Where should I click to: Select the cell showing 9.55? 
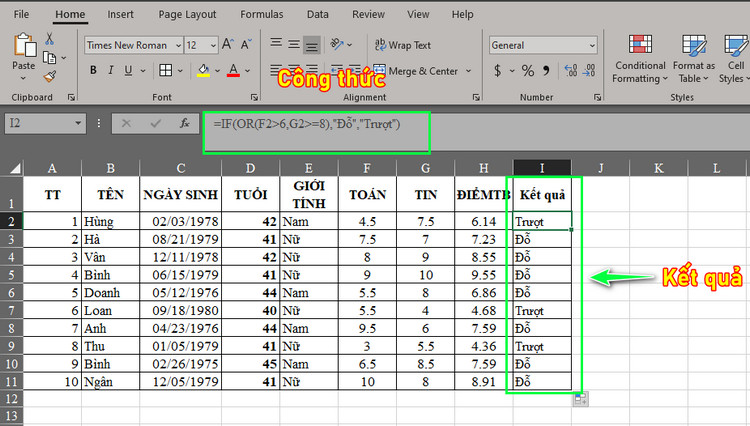tap(484, 275)
